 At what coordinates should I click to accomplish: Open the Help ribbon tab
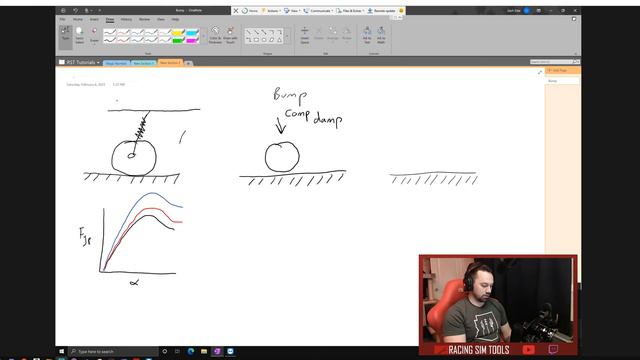pyautogui.click(x=175, y=19)
